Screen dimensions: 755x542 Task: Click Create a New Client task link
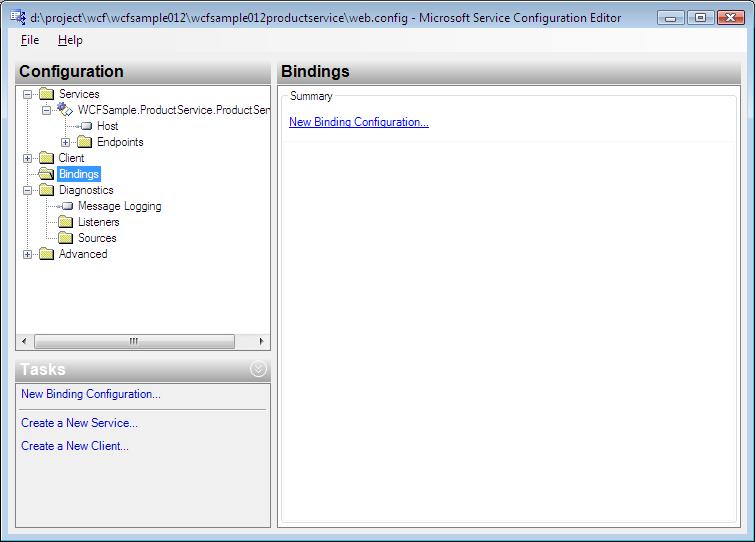tap(75, 446)
